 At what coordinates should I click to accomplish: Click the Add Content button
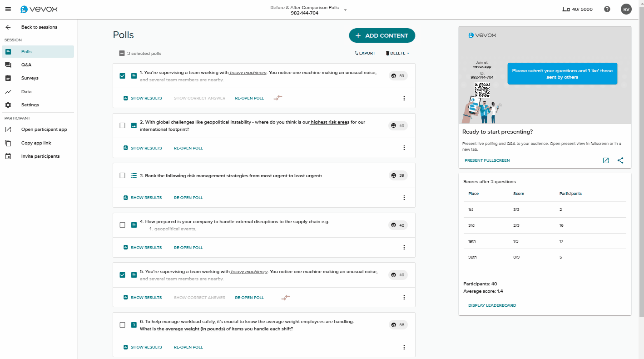pos(381,35)
